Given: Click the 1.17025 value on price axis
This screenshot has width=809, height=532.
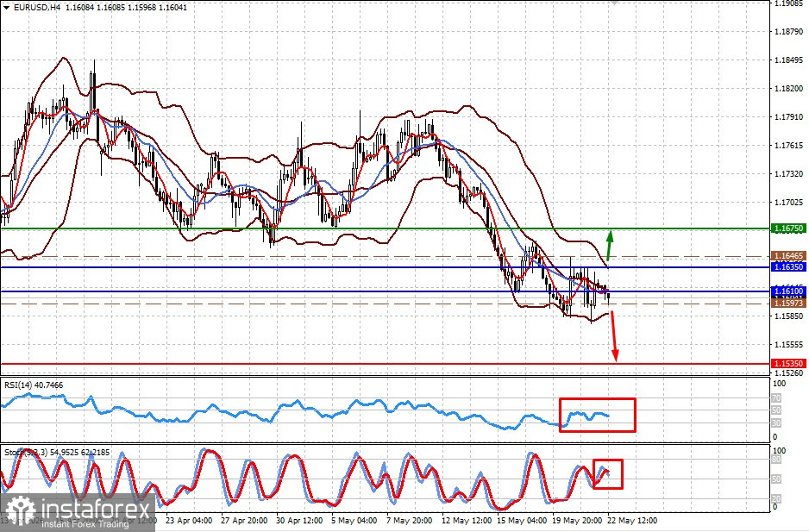Looking at the screenshot, I should (789, 203).
